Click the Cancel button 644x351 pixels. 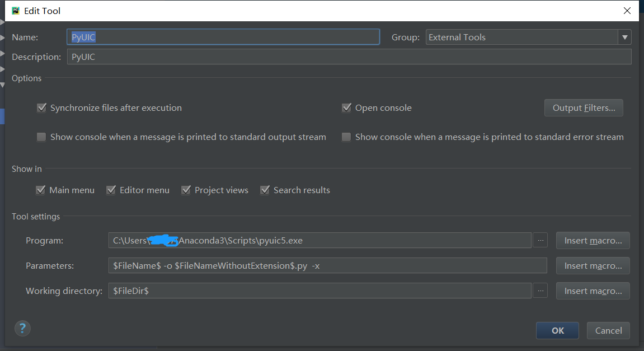pyautogui.click(x=608, y=330)
